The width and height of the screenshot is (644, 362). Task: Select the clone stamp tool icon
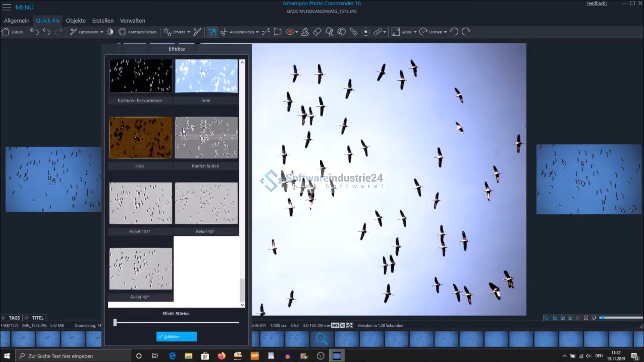click(x=305, y=32)
